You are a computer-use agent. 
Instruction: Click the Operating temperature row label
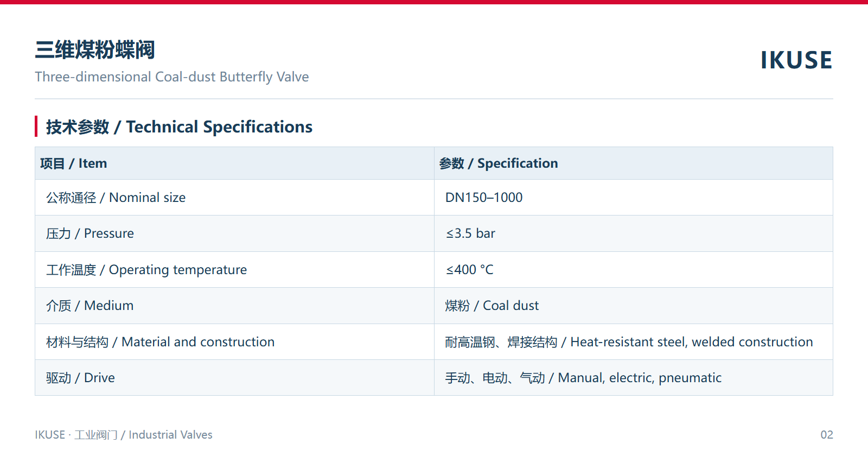[146, 270]
